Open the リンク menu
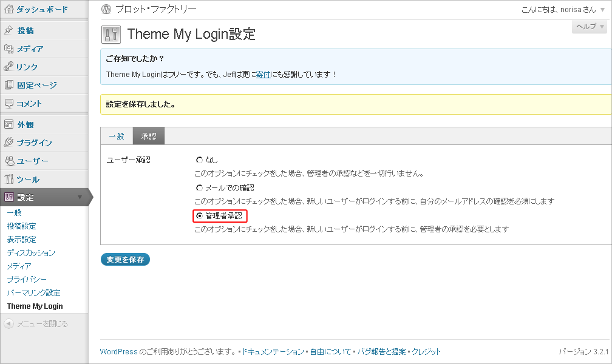 [27, 67]
